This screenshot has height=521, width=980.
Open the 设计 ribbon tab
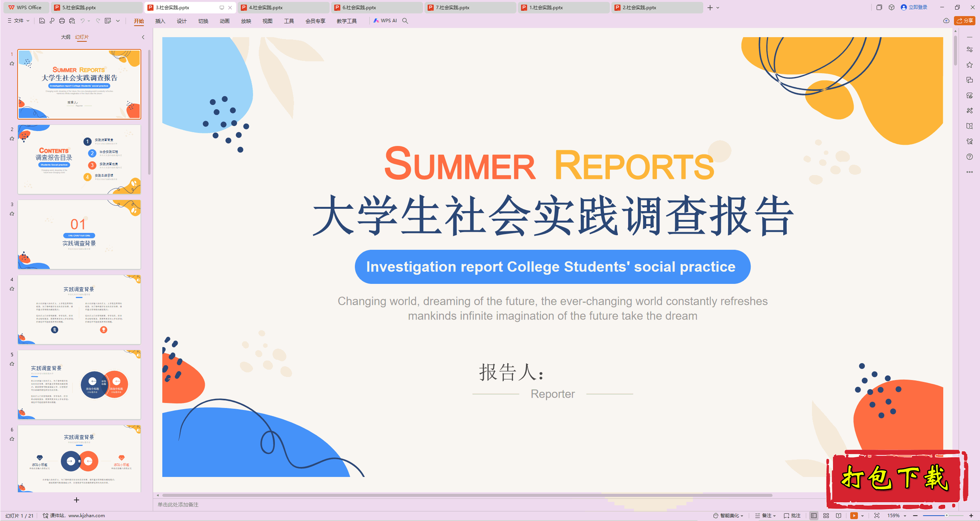(182, 21)
